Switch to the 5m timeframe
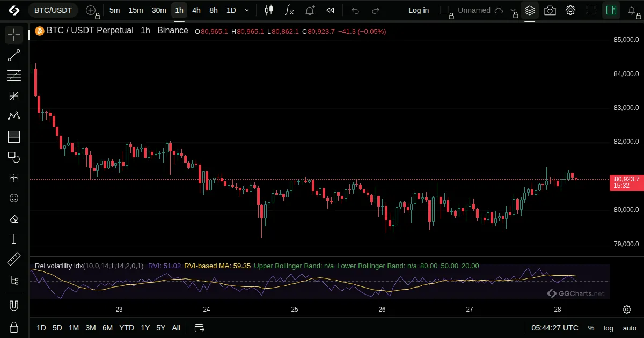 tap(114, 10)
